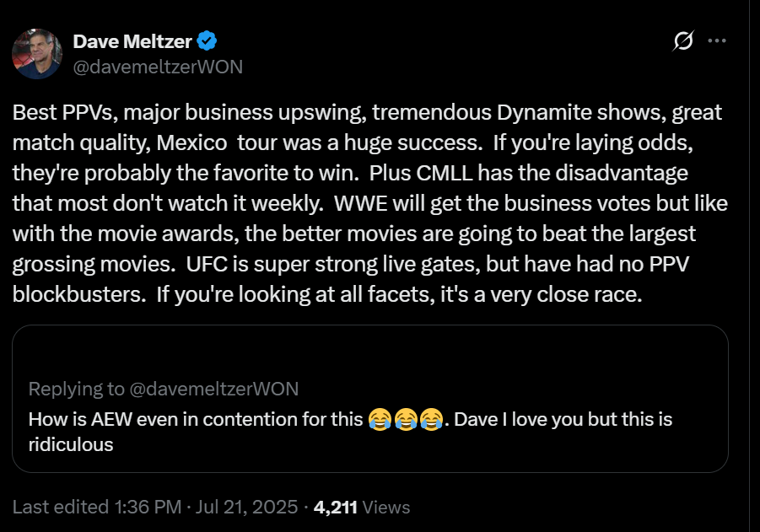
Task: Click the middle laughing-crying emoji
Action: [406, 419]
